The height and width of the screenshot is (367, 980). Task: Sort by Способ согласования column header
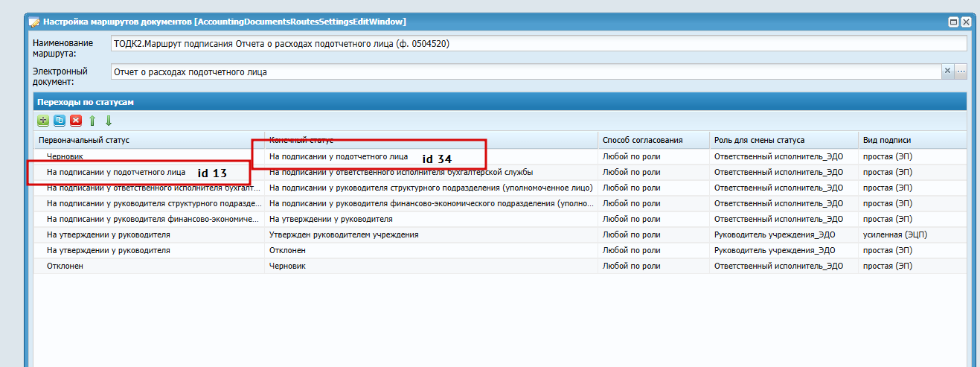[653, 140]
